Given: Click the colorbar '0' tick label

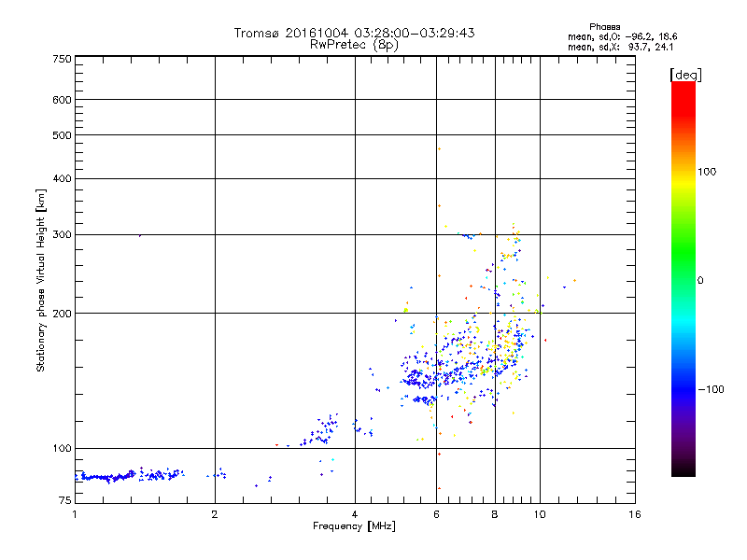Looking at the screenshot, I should [x=700, y=281].
